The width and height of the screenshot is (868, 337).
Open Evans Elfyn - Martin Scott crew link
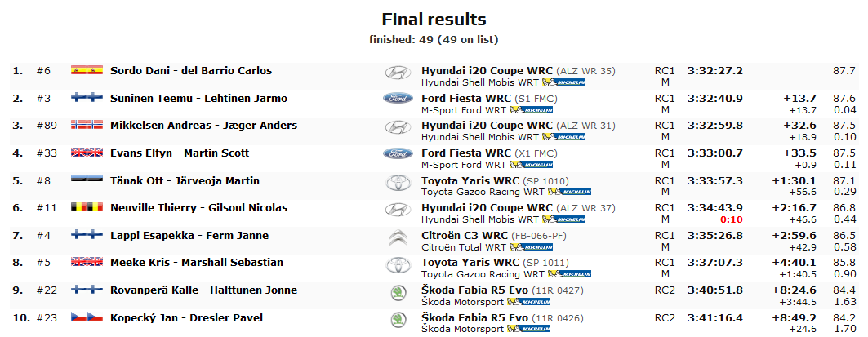[180, 153]
